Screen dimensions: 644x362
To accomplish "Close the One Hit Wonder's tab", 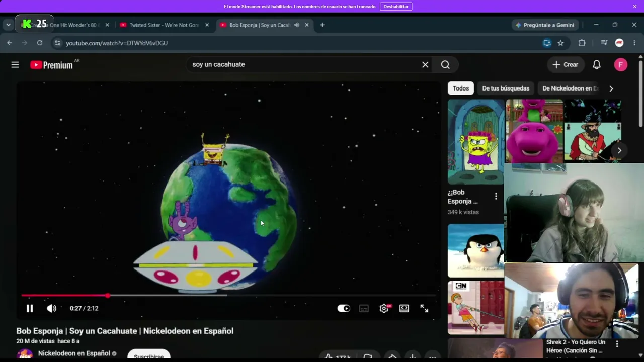I will point(107,25).
